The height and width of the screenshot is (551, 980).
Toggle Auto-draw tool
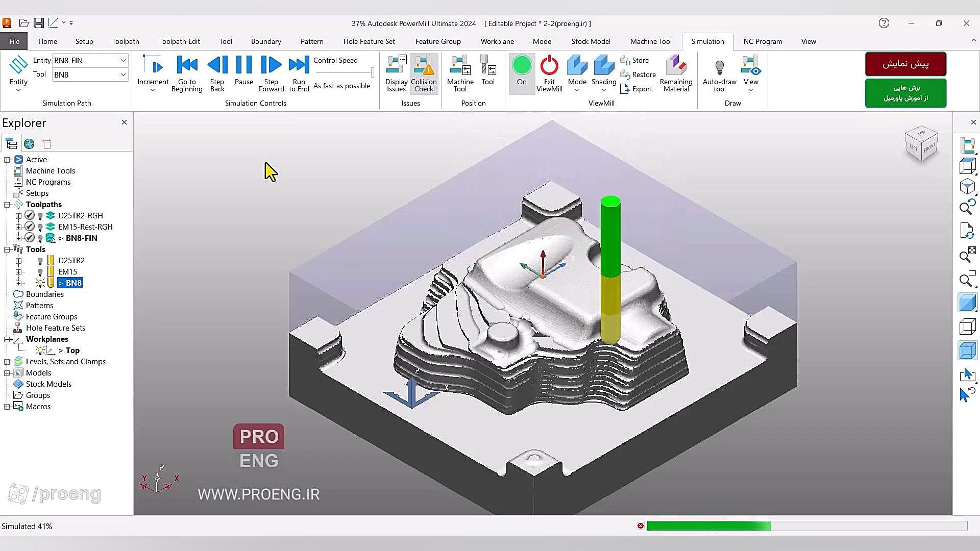coord(720,73)
